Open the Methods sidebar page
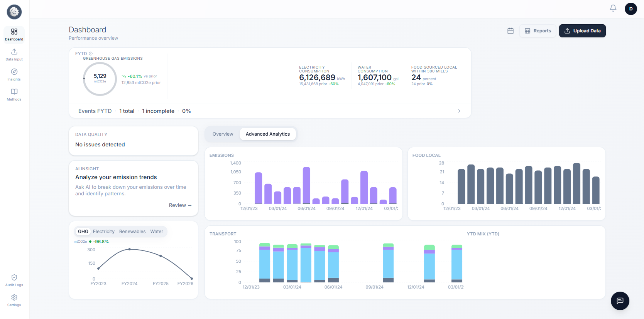 point(14,95)
